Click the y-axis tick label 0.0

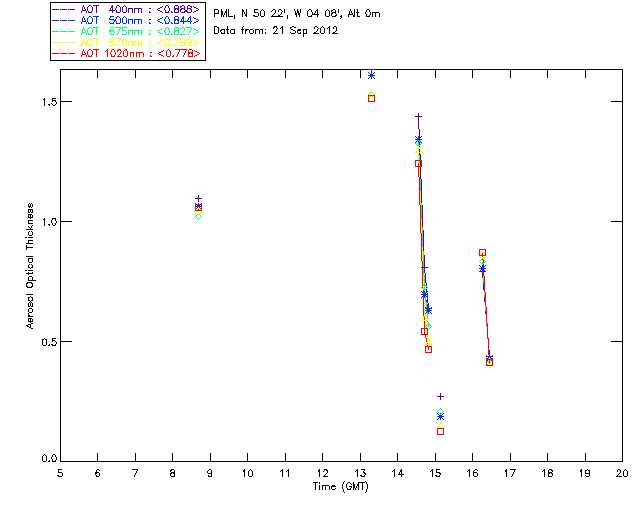[48, 459]
